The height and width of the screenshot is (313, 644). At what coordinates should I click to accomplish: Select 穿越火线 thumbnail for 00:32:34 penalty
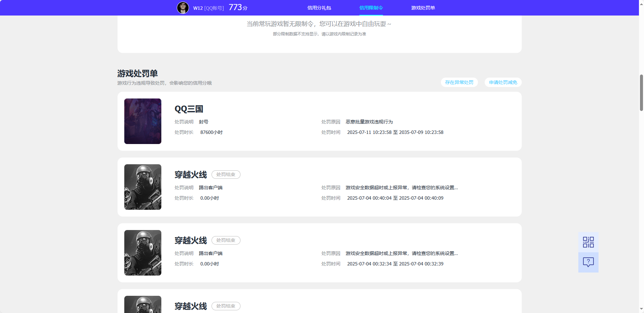pyautogui.click(x=143, y=253)
